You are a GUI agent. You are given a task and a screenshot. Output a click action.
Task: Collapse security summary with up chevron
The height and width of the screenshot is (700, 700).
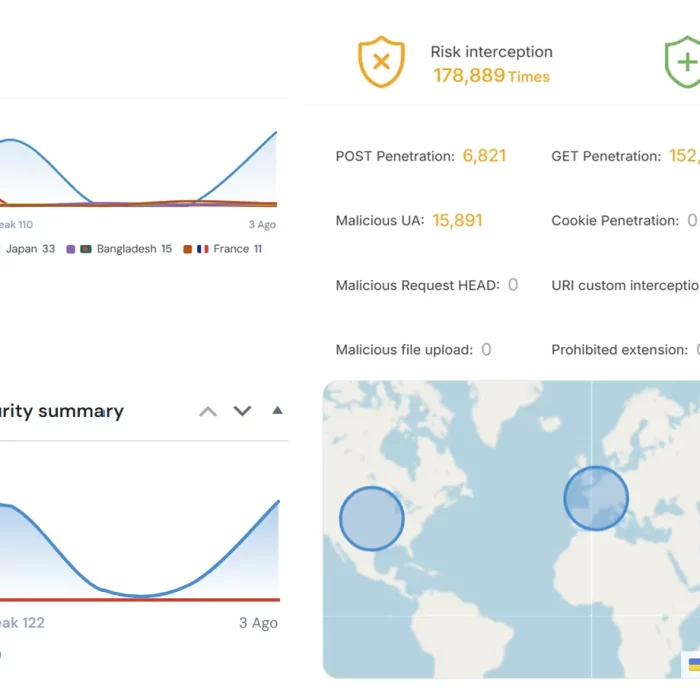pyautogui.click(x=208, y=411)
